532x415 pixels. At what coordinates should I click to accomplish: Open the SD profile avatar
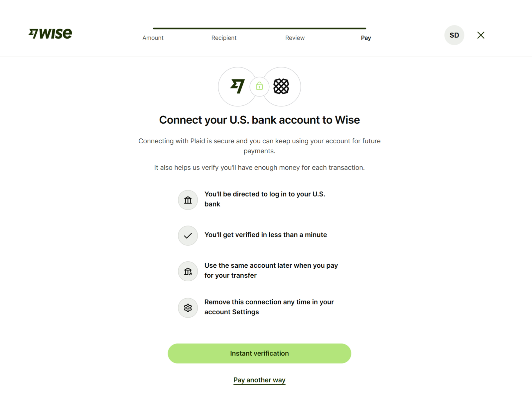click(454, 35)
